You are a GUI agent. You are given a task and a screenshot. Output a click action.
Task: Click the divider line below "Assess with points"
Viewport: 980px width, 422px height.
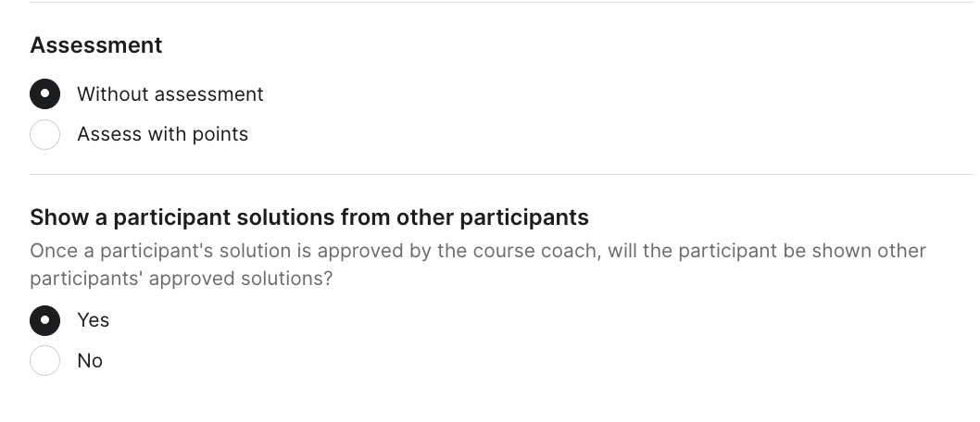point(500,174)
